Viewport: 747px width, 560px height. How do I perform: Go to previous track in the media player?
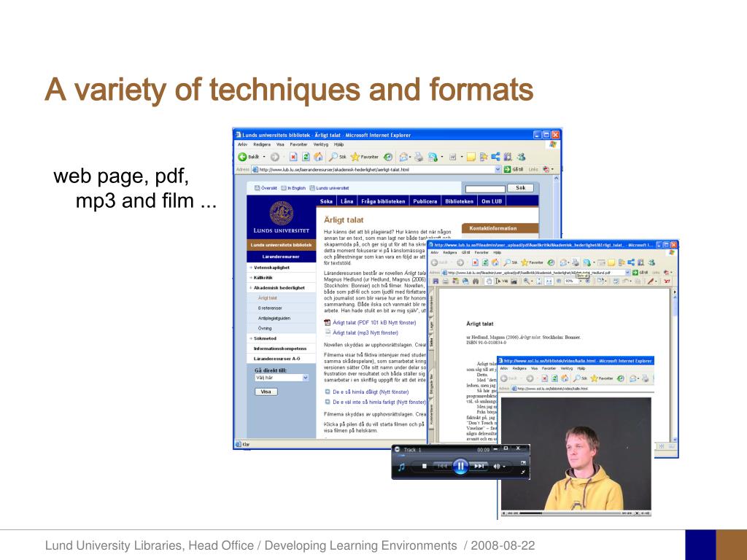tap(441, 466)
